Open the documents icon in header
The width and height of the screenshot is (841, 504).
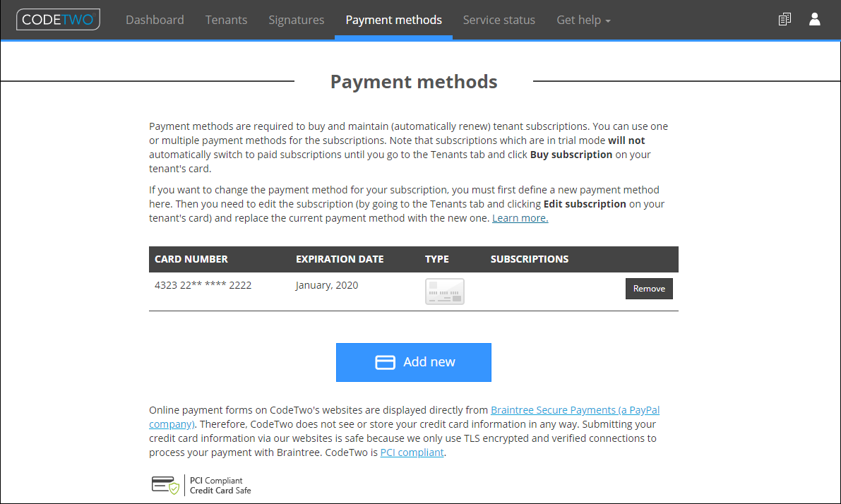pos(785,20)
